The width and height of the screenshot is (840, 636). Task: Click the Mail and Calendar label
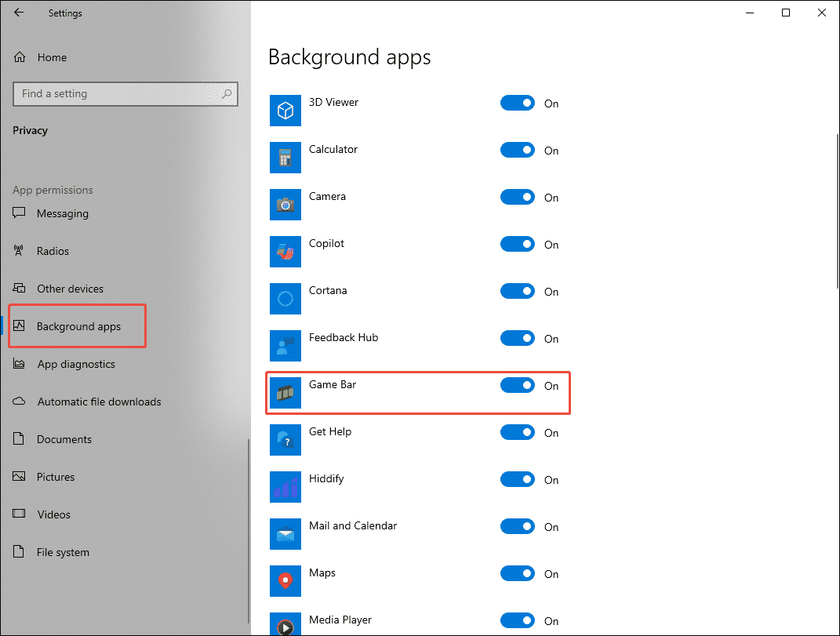coord(353,525)
